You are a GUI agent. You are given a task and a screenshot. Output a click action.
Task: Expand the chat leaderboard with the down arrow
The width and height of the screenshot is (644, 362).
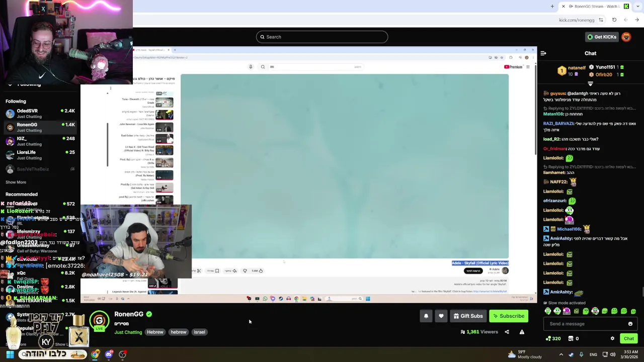(590, 84)
